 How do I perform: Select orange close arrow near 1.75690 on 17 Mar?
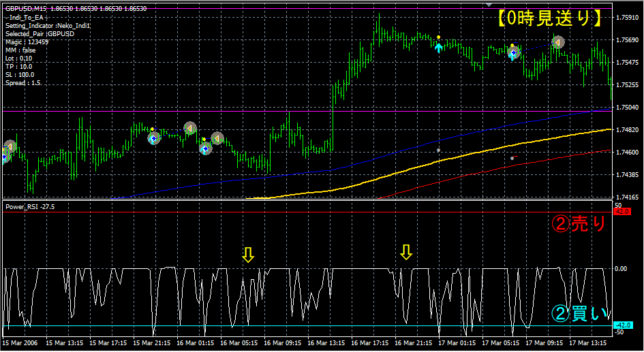557,42
